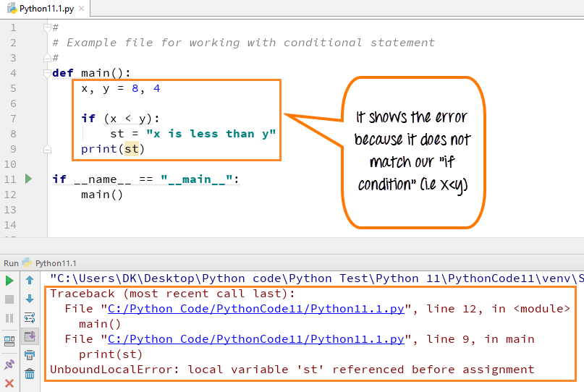The height and width of the screenshot is (392, 584).
Task: Toggle scroll to end of console output
Action: (x=30, y=336)
